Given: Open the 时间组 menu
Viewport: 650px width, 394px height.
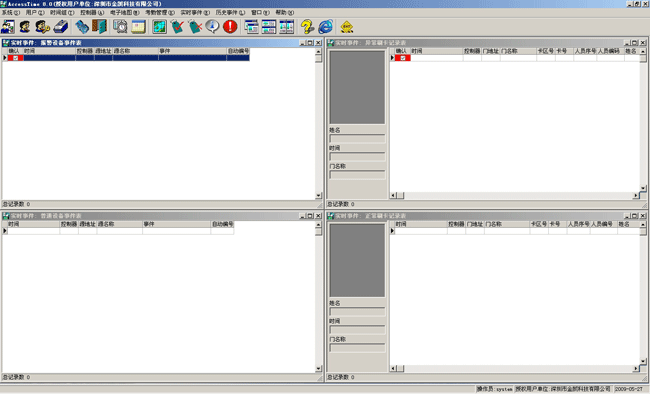Looking at the screenshot, I should (x=62, y=12).
